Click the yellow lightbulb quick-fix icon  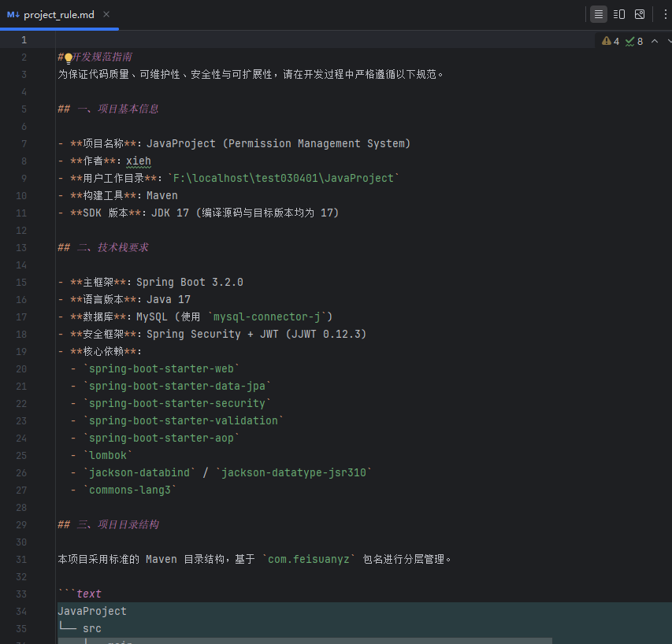coord(69,57)
